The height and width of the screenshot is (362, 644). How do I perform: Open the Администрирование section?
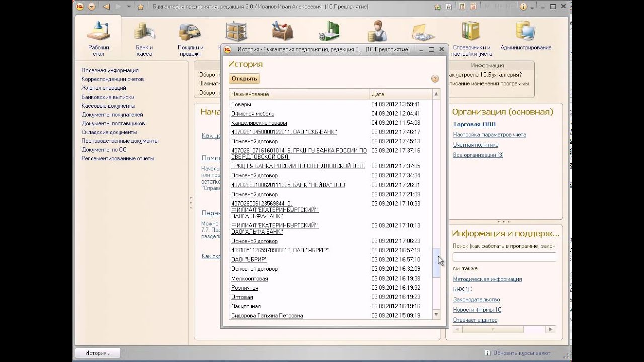tap(526, 36)
